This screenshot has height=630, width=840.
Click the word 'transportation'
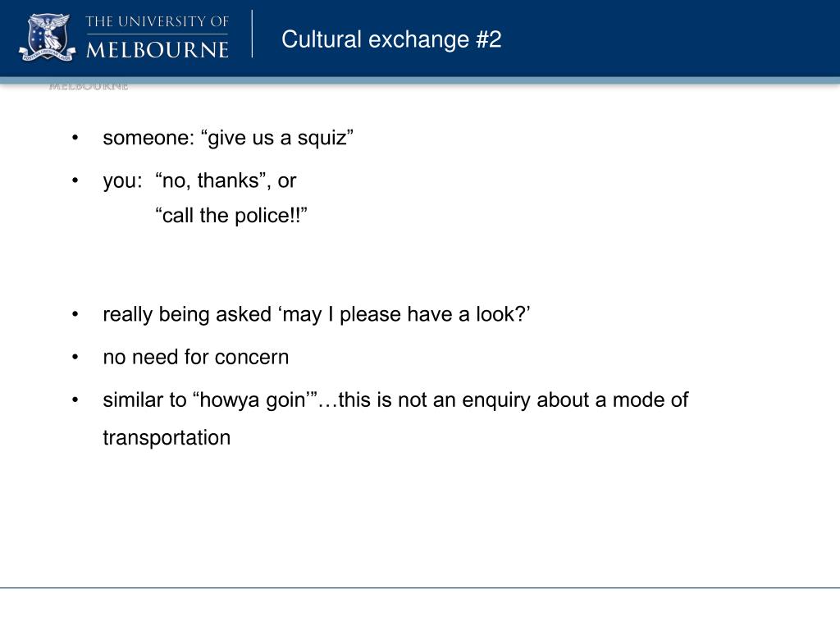tap(167, 438)
